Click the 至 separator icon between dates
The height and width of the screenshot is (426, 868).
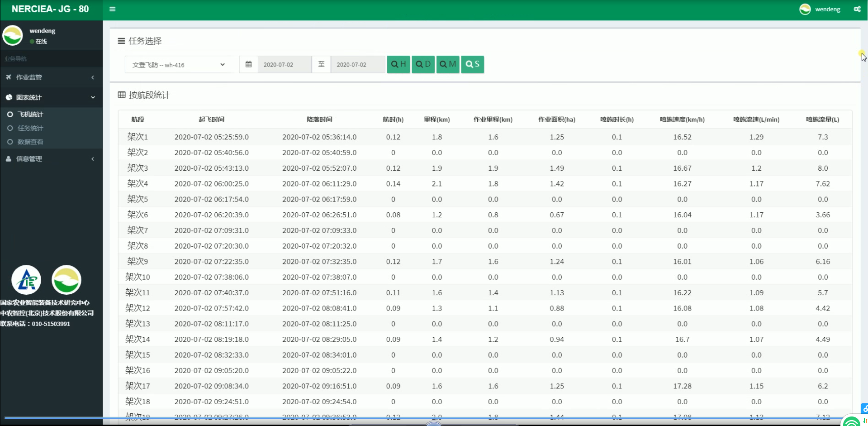[321, 64]
